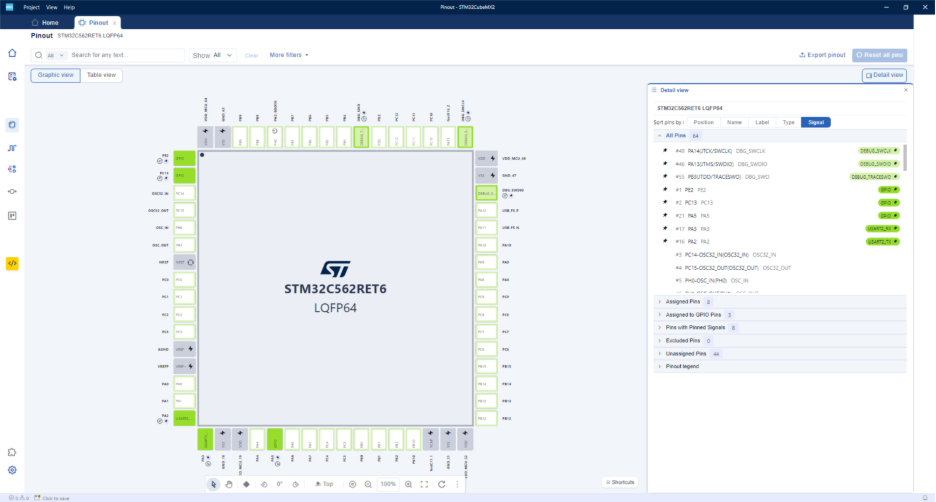Expand Pins with Pinned Signals section
The height and width of the screenshot is (502, 936).
pyautogui.click(x=660, y=328)
